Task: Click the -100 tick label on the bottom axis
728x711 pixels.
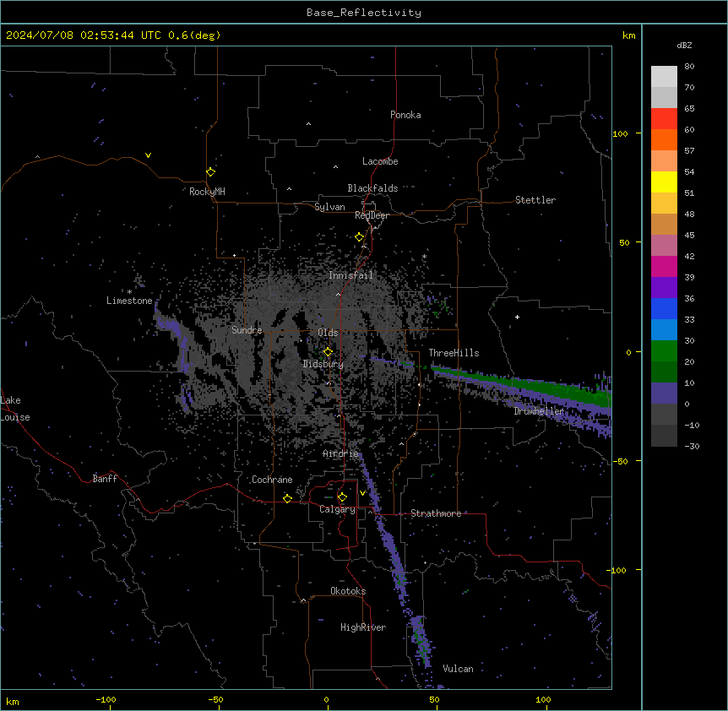Action: click(106, 699)
